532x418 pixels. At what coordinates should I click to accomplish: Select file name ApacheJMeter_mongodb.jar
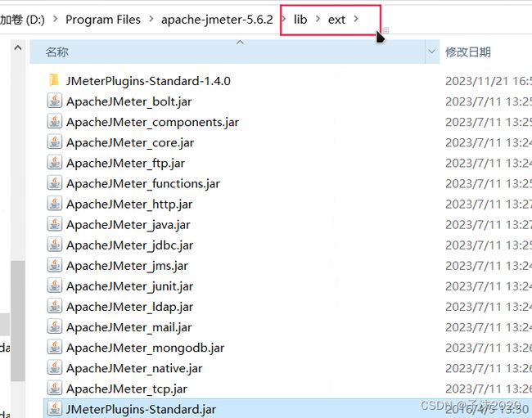145,348
